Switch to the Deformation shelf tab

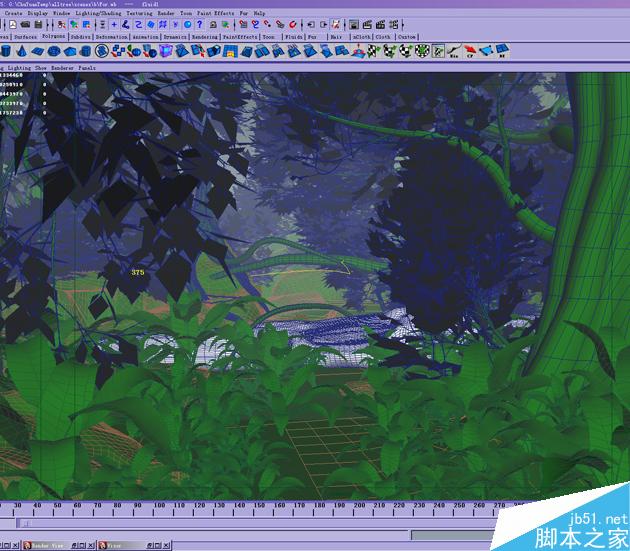pos(112,37)
